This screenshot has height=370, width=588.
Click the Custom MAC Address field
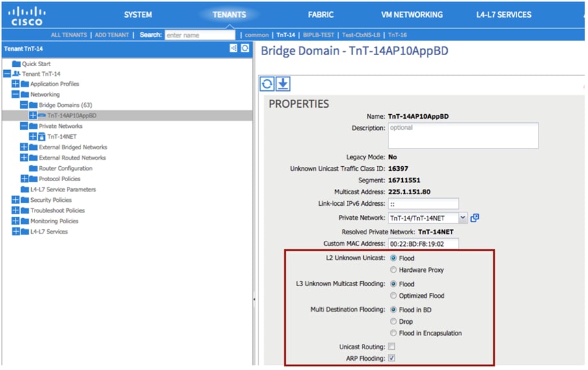tap(423, 244)
